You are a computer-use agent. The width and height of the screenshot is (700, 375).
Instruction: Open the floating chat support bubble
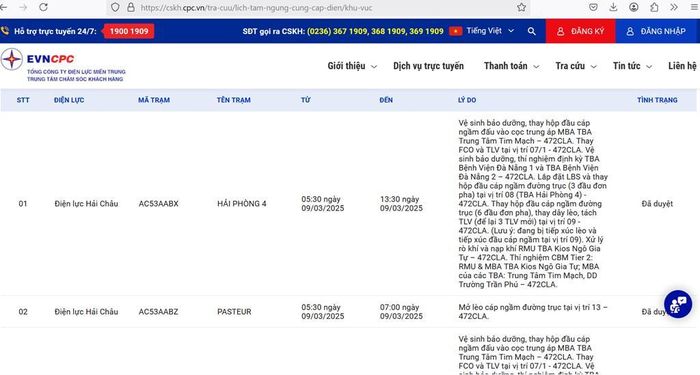pyautogui.click(x=678, y=304)
